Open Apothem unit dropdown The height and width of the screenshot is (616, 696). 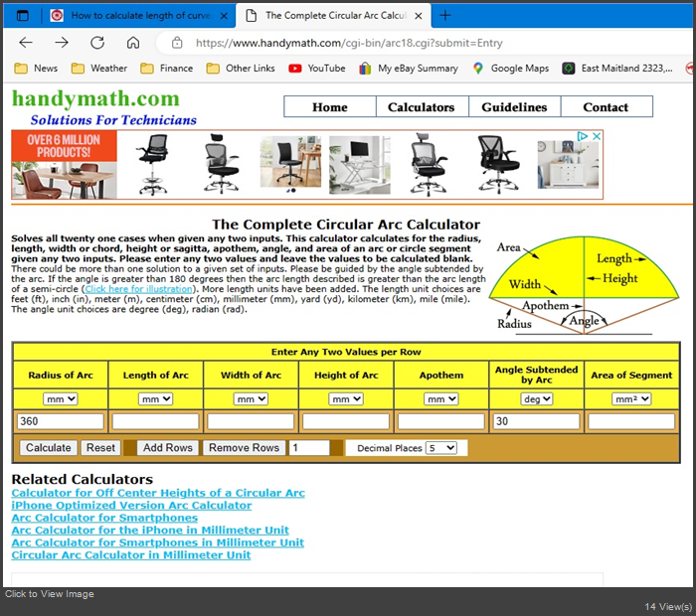click(x=441, y=399)
